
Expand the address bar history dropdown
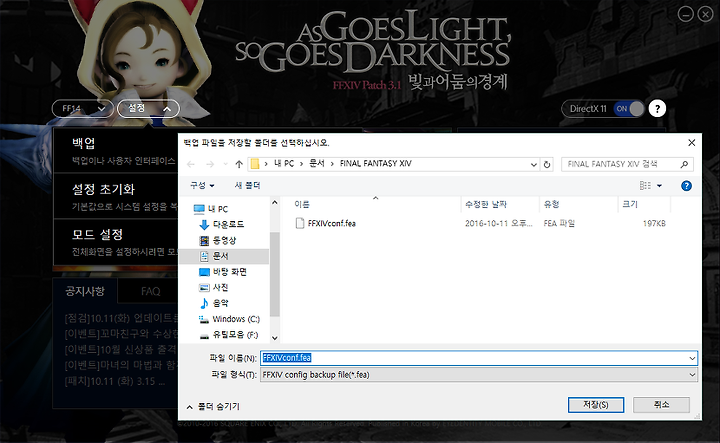[x=534, y=164]
